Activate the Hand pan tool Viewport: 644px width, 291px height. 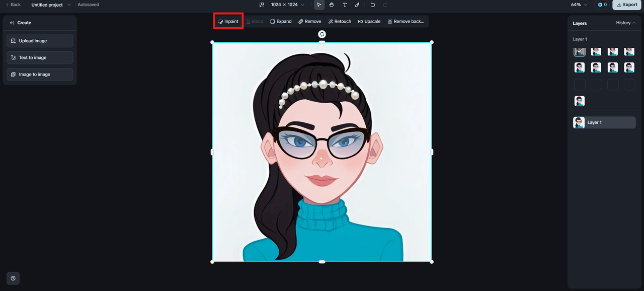pos(332,5)
